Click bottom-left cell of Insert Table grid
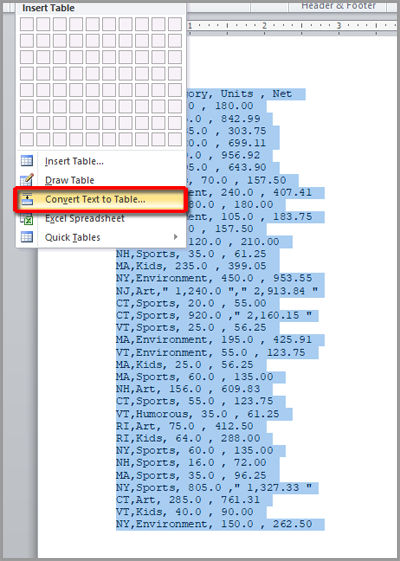The height and width of the screenshot is (561, 400). point(27,139)
